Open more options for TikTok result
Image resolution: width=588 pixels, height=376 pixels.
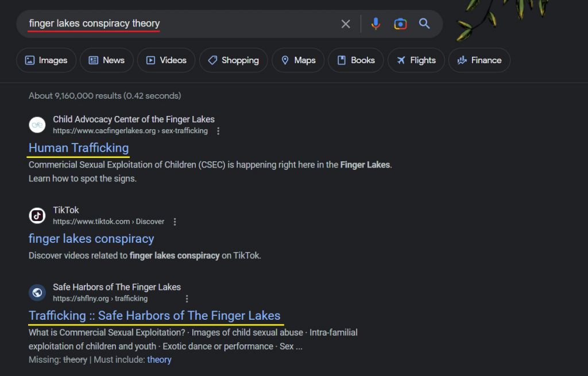click(175, 222)
